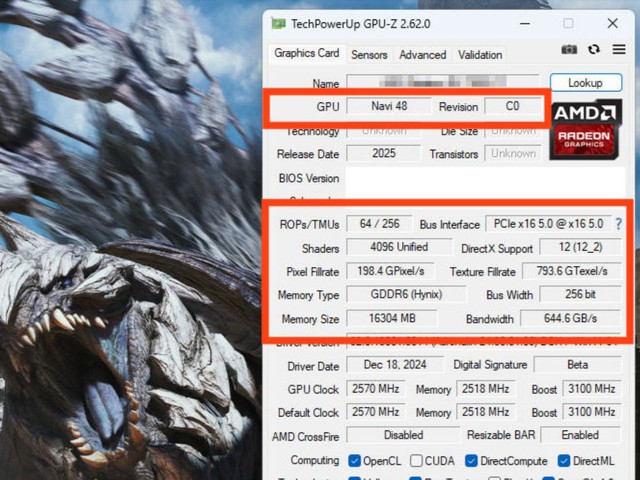640x480 pixels.
Task: Minimize the GPU-Z window
Action: pyautogui.click(x=525, y=24)
